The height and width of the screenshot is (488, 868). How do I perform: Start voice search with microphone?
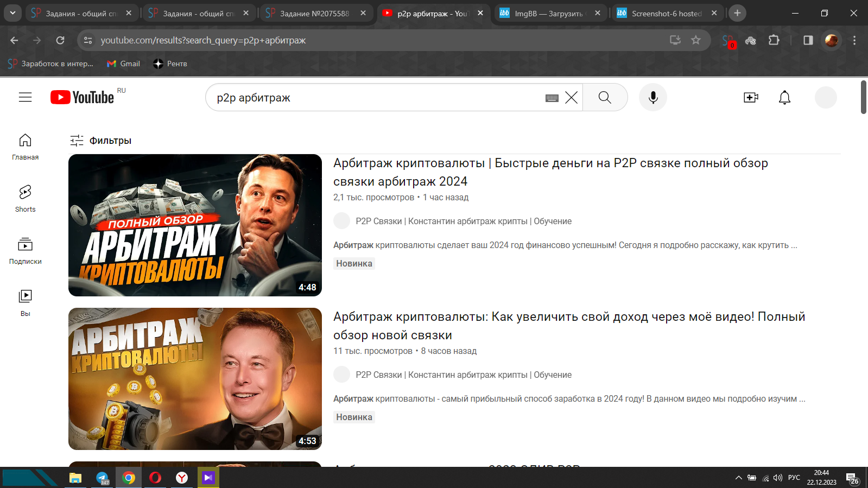653,97
